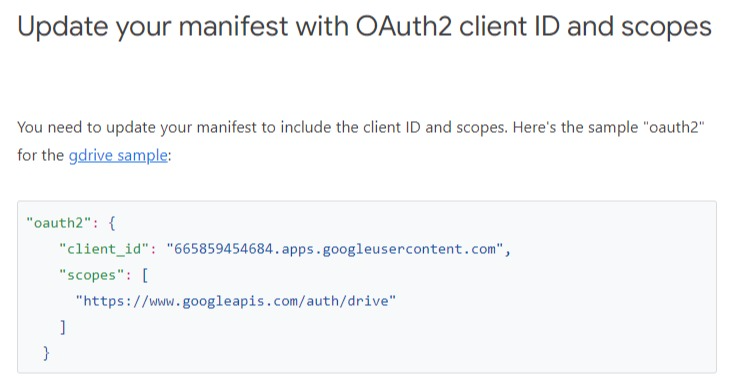
Task: Click the "client_id" key in the code block
Action: click(x=104, y=249)
